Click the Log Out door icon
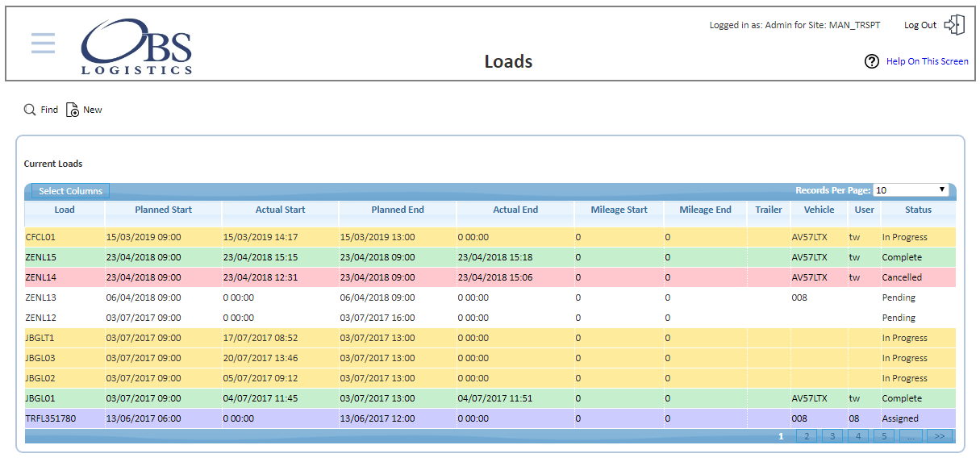 point(954,25)
